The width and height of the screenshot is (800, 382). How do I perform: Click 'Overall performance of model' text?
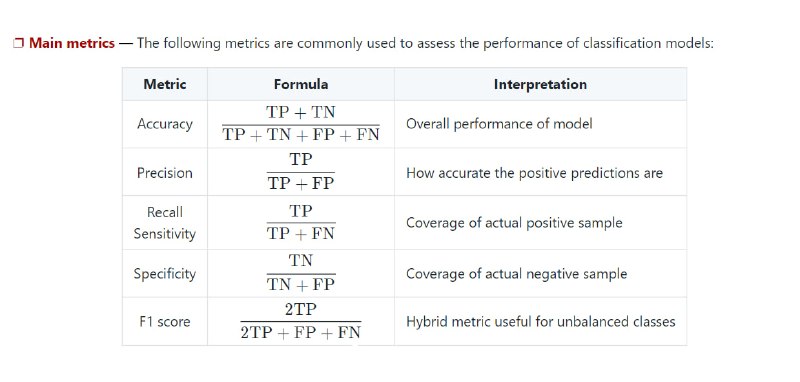[499, 124]
